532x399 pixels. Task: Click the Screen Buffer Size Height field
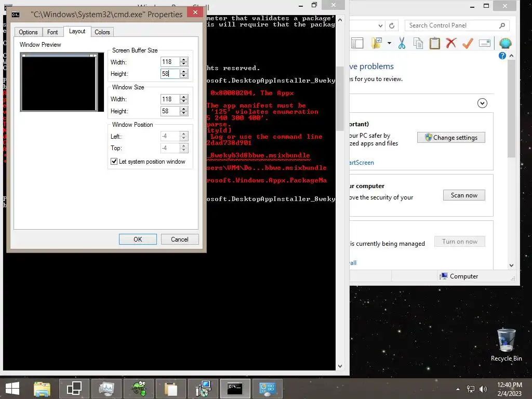tap(170, 74)
